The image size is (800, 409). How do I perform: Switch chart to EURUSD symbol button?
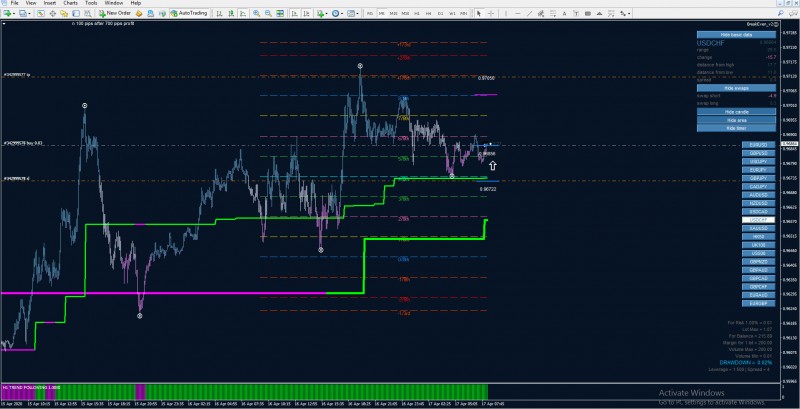(x=759, y=145)
